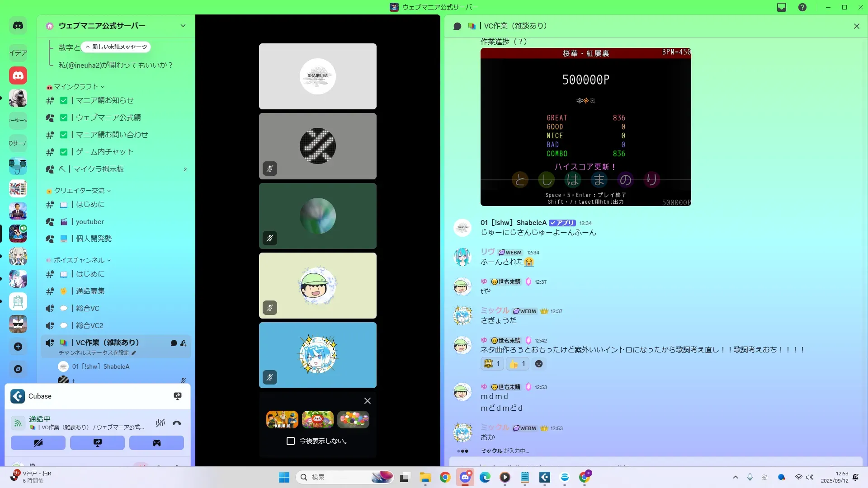Collapse the マインクラフト category
Image resolution: width=868 pixels, height=488 pixels.
(76, 87)
